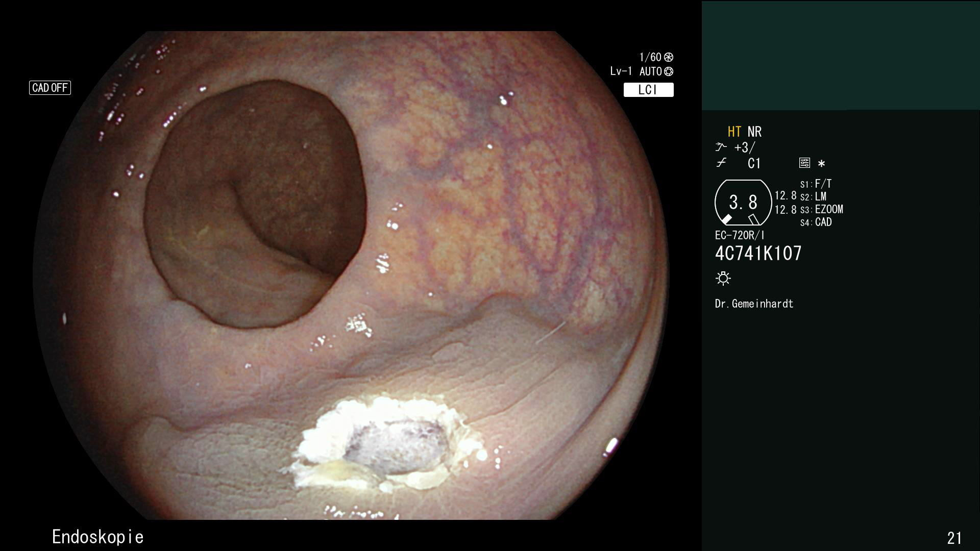Select the S1 F/T switch assignment
Screen dimensions: 980x551
click(x=817, y=184)
